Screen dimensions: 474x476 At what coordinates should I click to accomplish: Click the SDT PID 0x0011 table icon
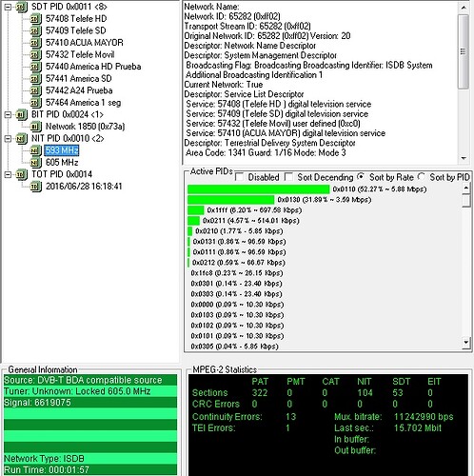coord(22,7)
